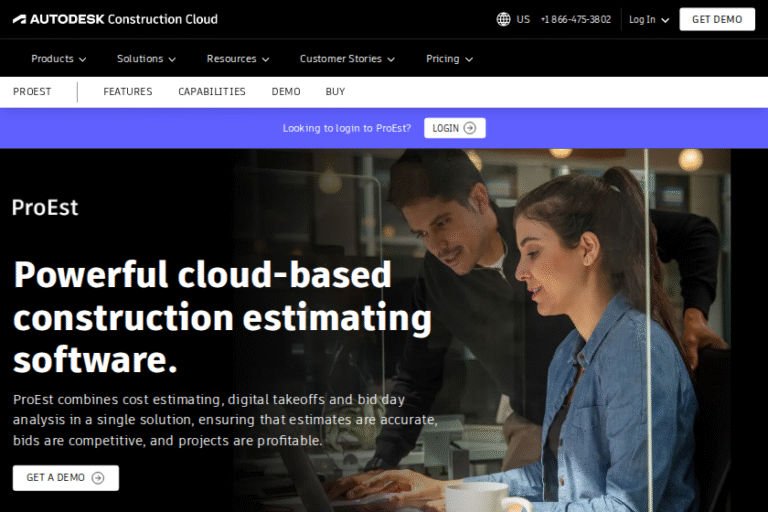Click the GET DEMO button in header
The width and height of the screenshot is (768, 512).
click(x=717, y=19)
